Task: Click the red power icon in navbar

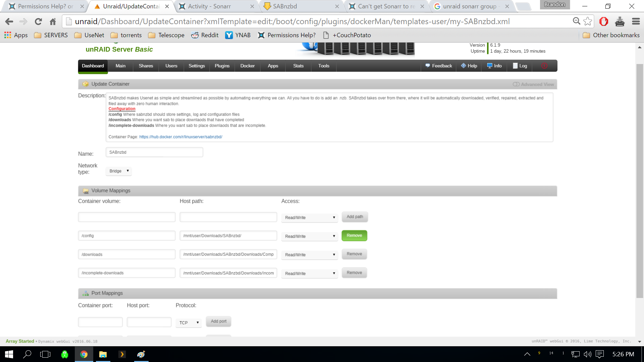Action: 544,66
